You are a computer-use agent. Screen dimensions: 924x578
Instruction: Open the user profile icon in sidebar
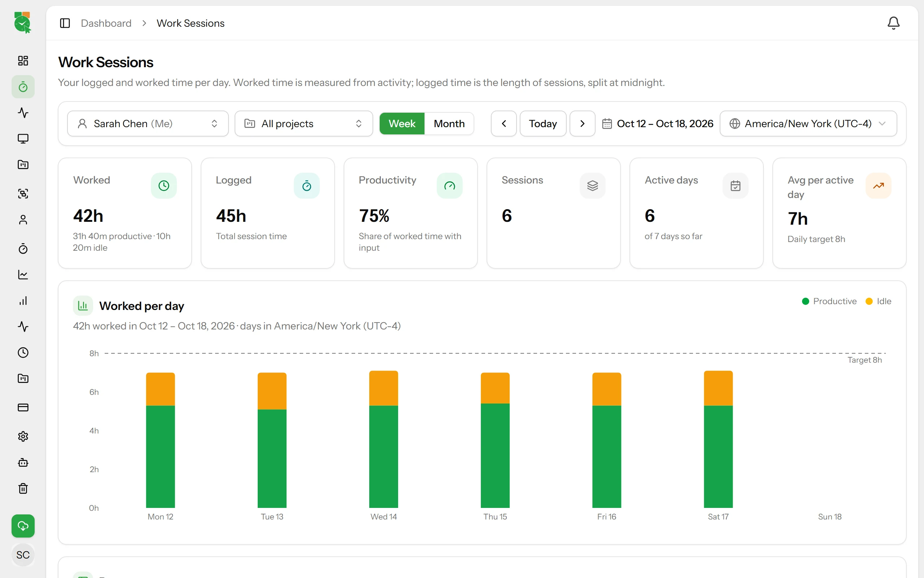(23, 220)
